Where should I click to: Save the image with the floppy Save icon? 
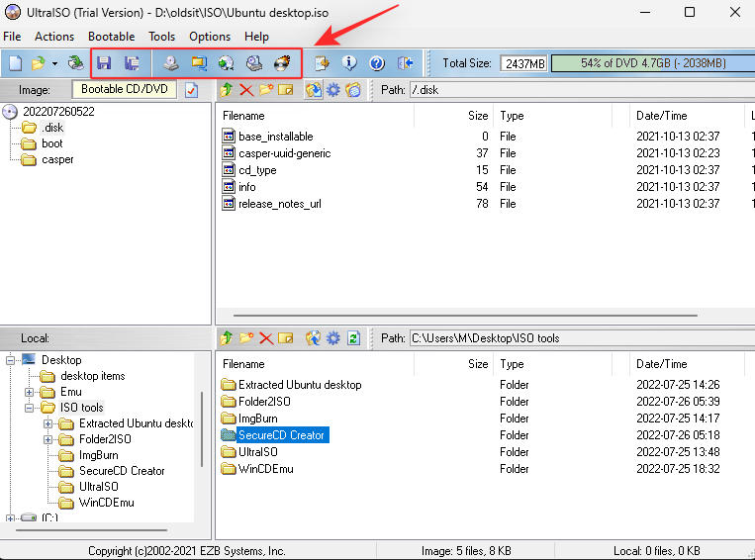coord(104,63)
